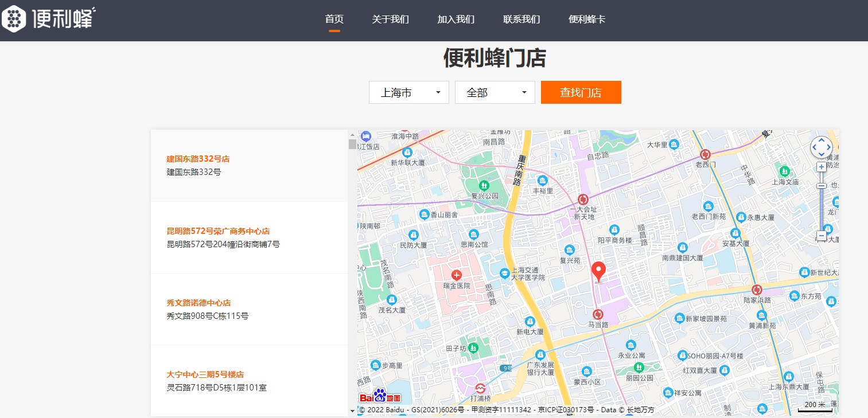
Task: Click the 香山丽舍 residence icon
Action: [425, 214]
